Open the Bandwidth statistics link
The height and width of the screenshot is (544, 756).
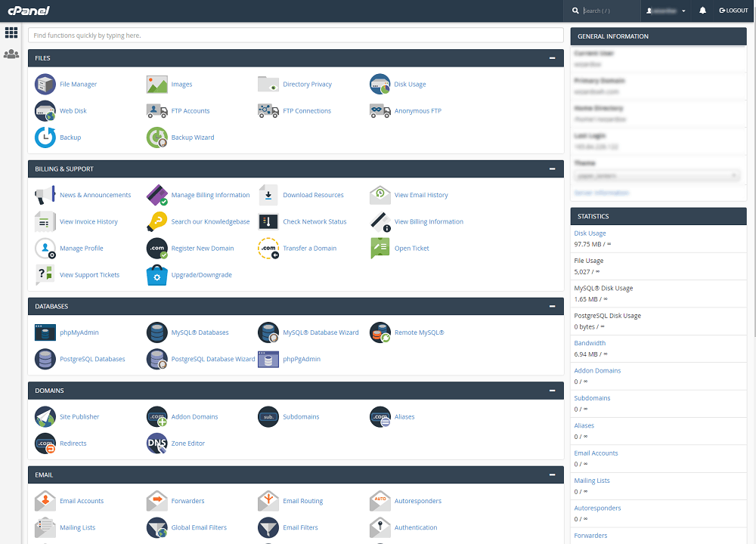pos(590,343)
